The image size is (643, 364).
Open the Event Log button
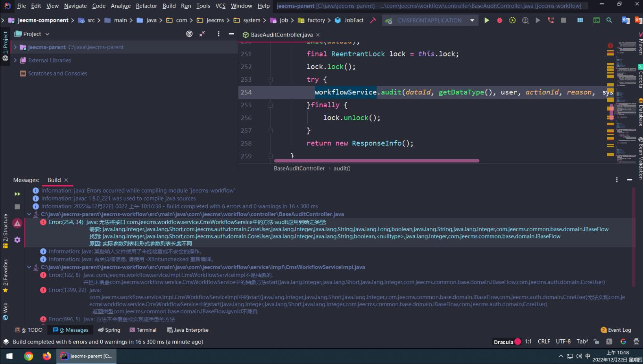(616, 330)
